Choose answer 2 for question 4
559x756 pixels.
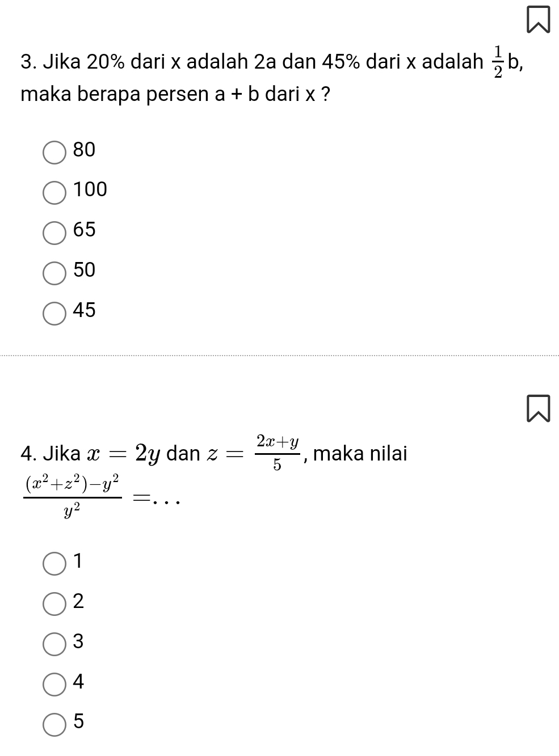54,603
